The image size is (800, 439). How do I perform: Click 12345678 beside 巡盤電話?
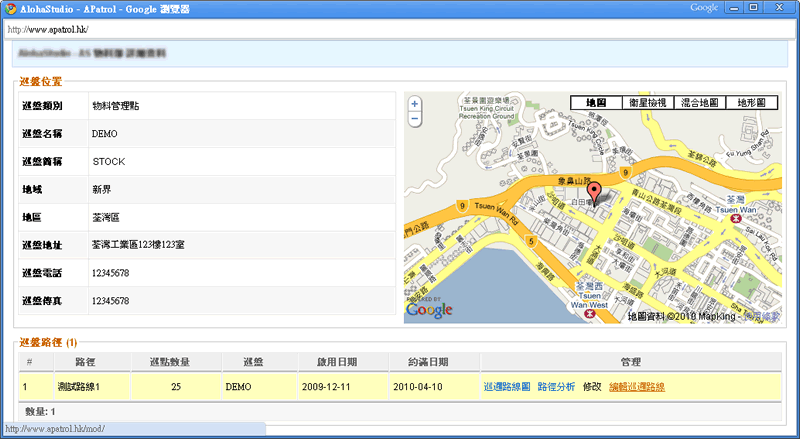click(x=110, y=273)
